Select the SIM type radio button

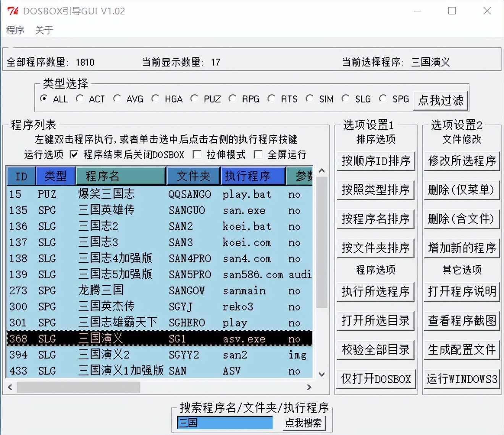pos(310,99)
